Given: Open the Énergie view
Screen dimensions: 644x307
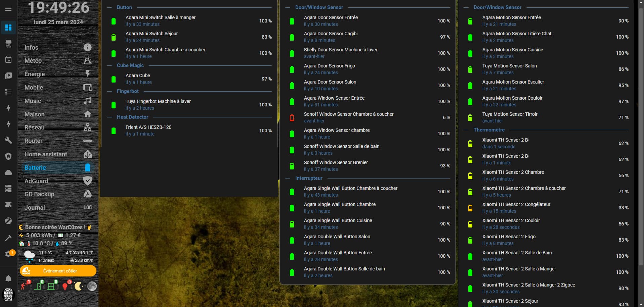Looking at the screenshot, I should click(x=58, y=74).
